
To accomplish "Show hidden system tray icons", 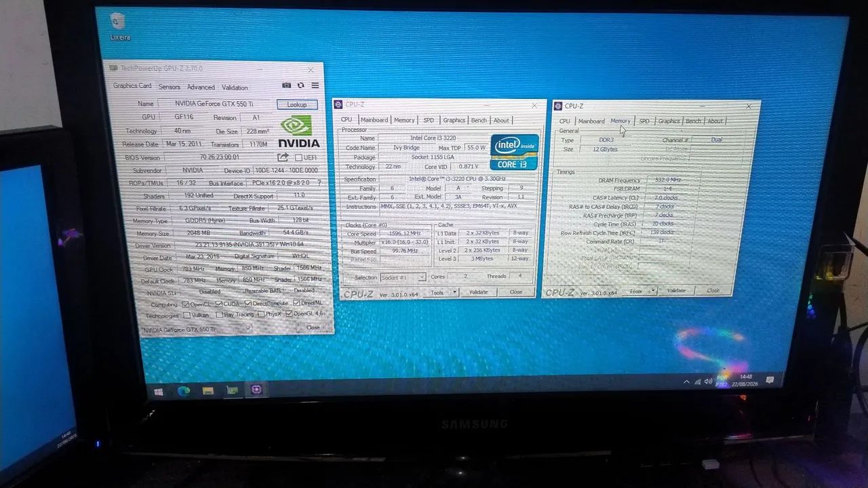I will click(x=686, y=382).
